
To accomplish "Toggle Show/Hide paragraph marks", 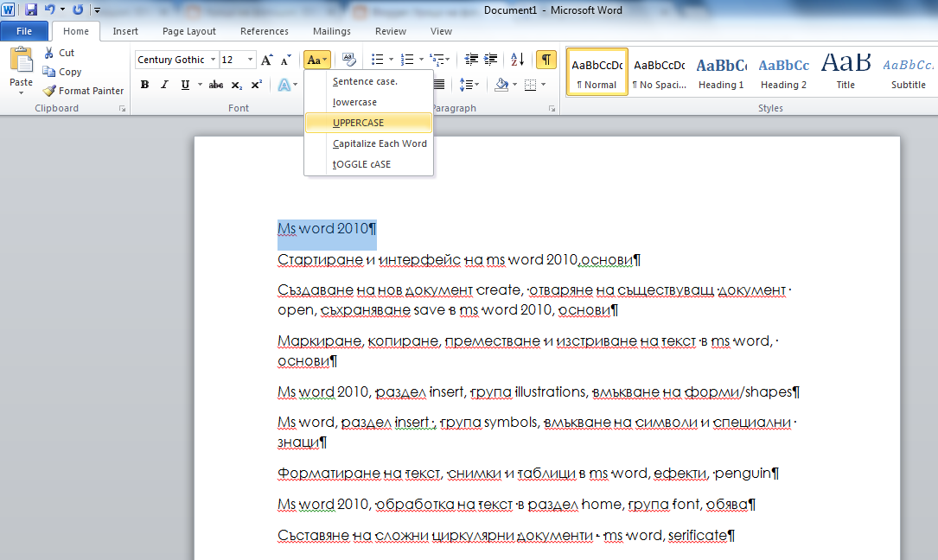I will (546, 60).
